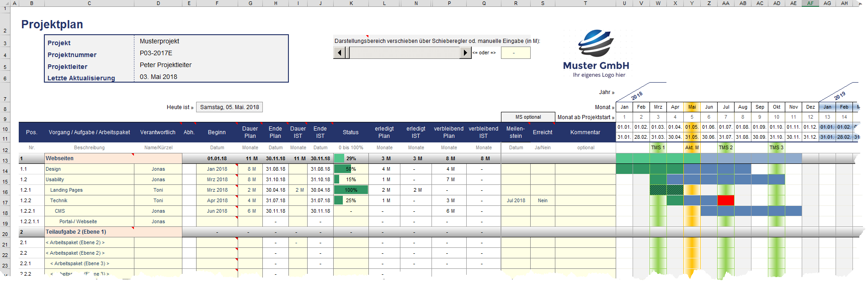
Task: Click the Erreicht cell showing Nein
Action: pyautogui.click(x=543, y=200)
